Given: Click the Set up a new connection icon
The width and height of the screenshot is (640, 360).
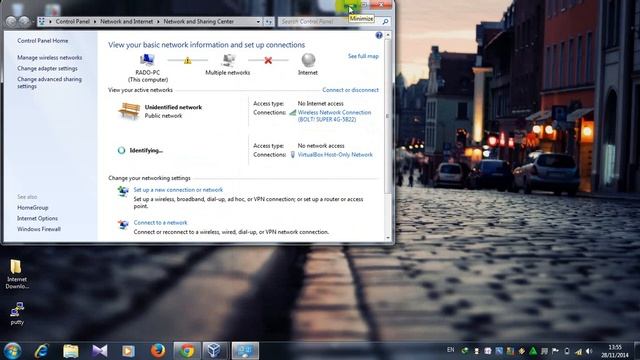Looking at the screenshot, I should pyautogui.click(x=123, y=191).
